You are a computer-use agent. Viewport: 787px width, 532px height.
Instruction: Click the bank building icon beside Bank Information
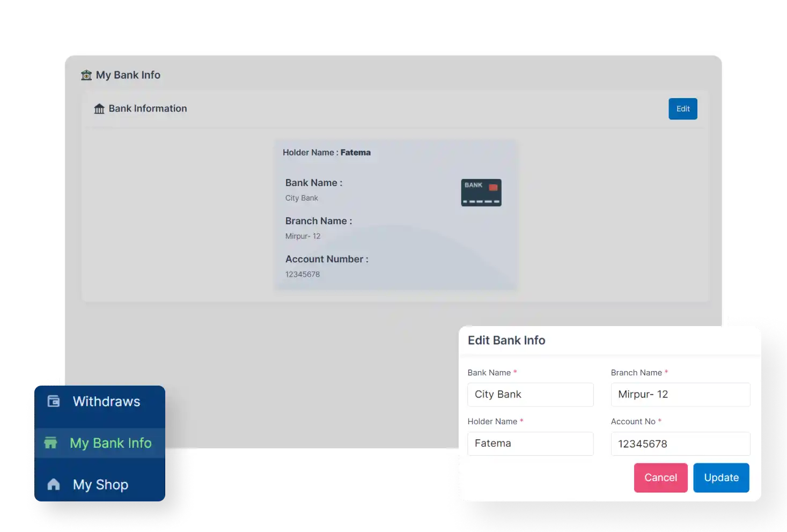pyautogui.click(x=99, y=108)
